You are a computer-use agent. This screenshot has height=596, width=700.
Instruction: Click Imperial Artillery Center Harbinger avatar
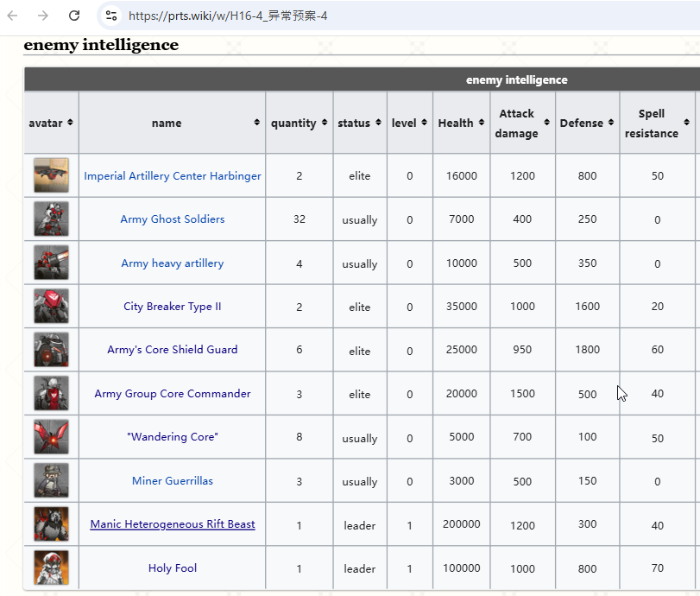click(x=51, y=175)
